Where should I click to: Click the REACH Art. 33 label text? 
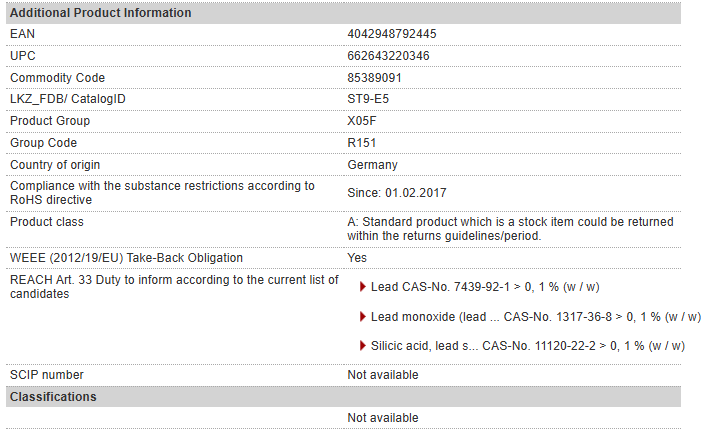pyautogui.click(x=174, y=287)
